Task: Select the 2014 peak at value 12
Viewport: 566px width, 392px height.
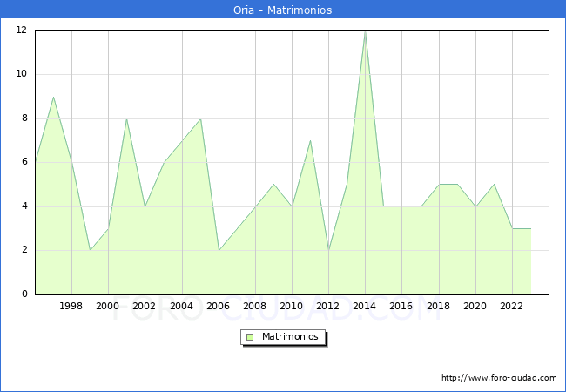Action: (365, 31)
